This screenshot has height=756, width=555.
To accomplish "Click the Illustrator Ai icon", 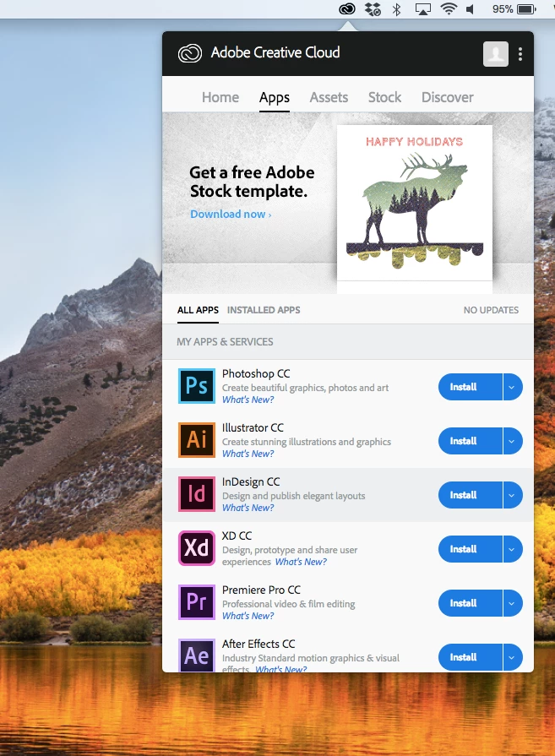I will (x=197, y=440).
